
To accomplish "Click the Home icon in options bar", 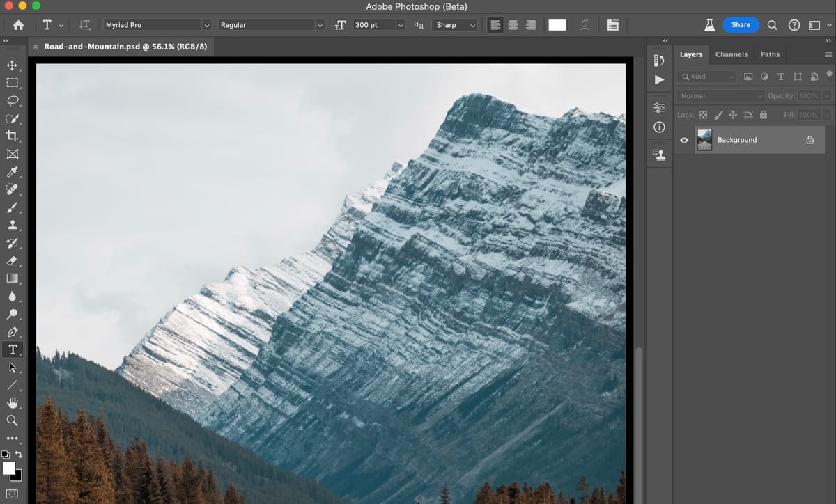I will coord(19,25).
